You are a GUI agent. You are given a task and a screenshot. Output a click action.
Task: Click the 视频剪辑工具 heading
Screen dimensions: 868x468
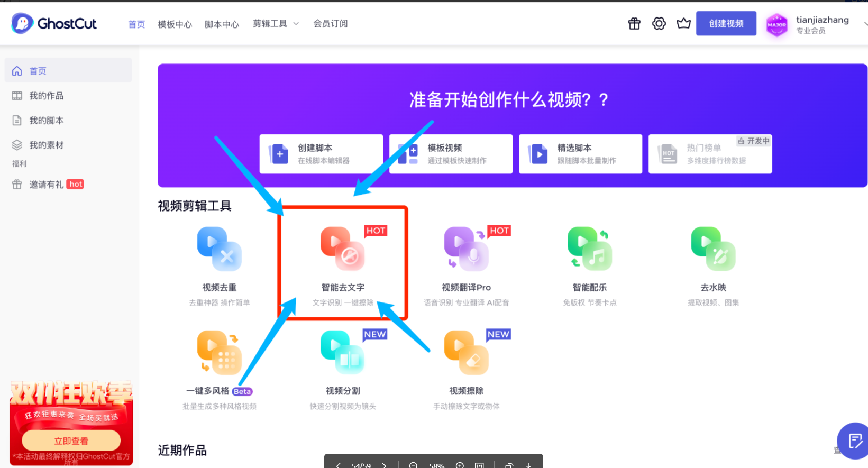195,206
